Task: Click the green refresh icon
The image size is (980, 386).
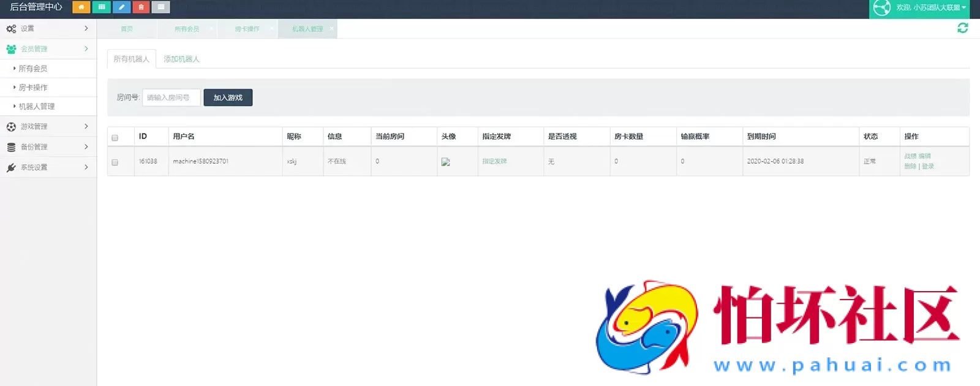Action: 963,28
